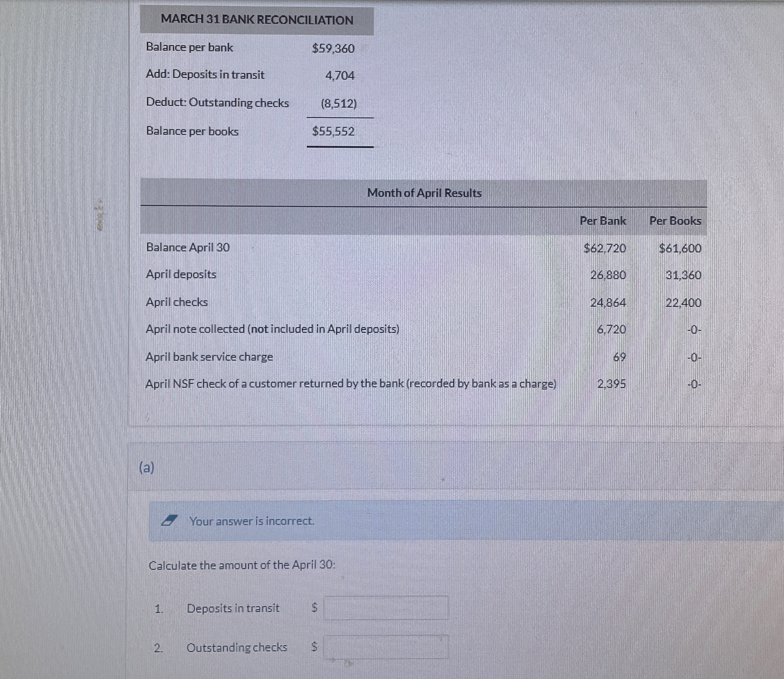Click the Deposits in transit input field
This screenshot has width=784, height=679.
click(386, 608)
